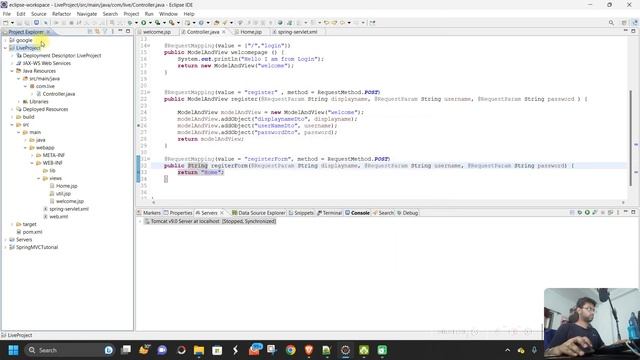Open Project Explorer view menu dots

113,31
